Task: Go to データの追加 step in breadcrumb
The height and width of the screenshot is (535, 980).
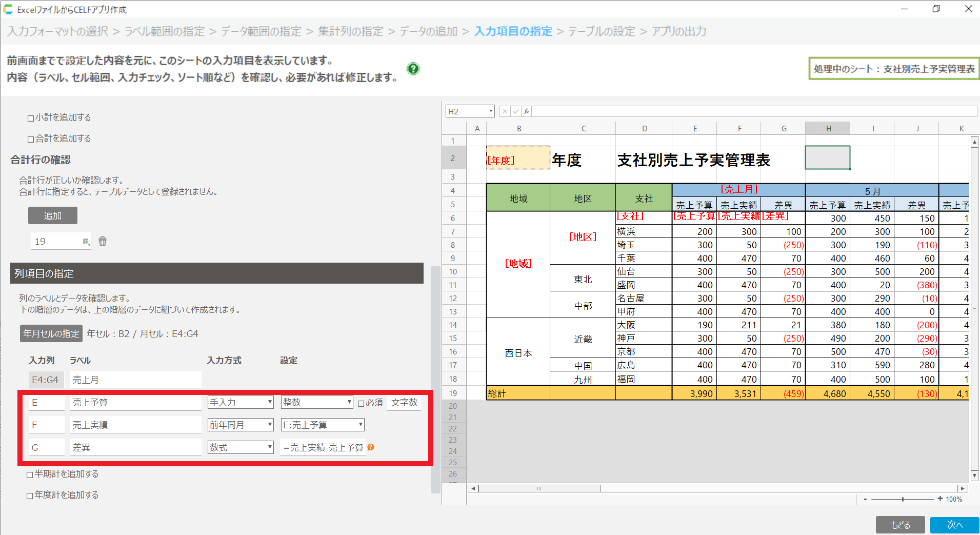Action: click(x=428, y=31)
